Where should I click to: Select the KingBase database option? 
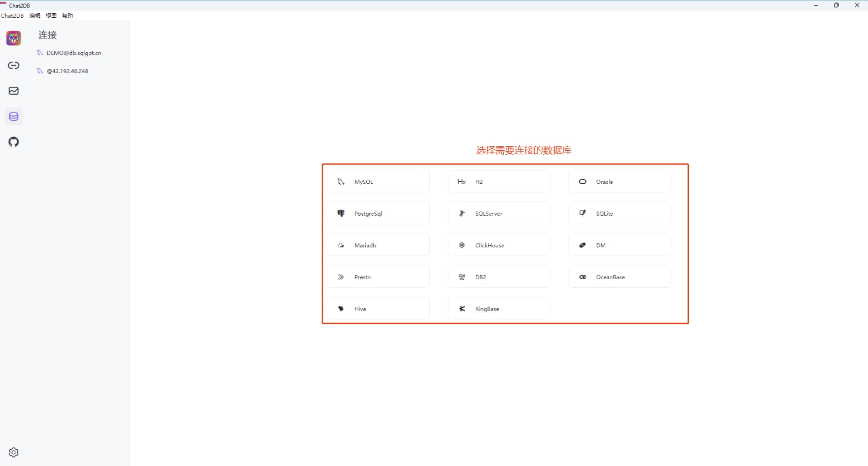pos(499,309)
